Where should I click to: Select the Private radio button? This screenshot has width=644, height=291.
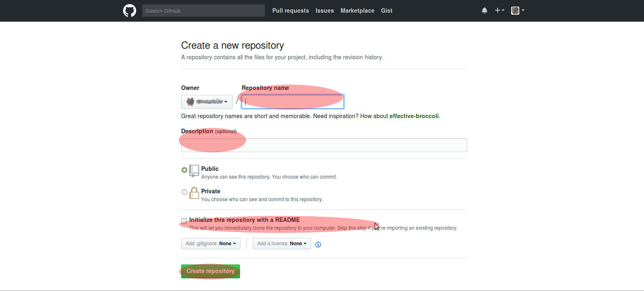[184, 192]
